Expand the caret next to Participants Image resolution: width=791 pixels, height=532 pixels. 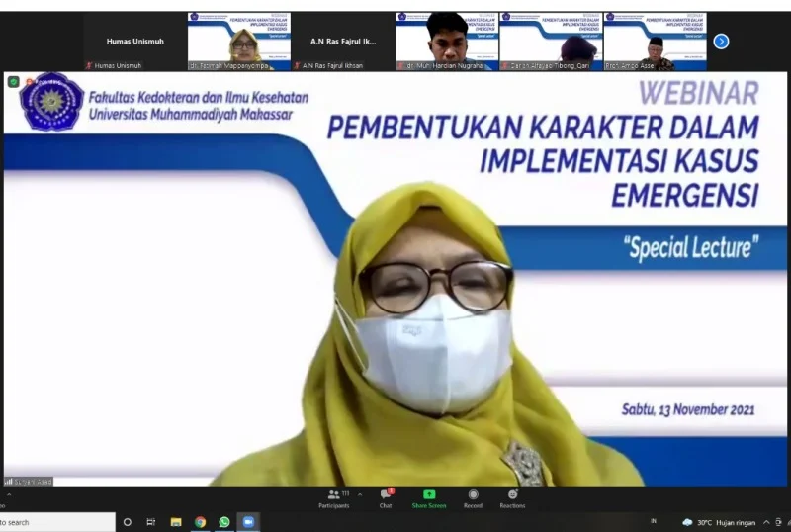tap(360, 494)
